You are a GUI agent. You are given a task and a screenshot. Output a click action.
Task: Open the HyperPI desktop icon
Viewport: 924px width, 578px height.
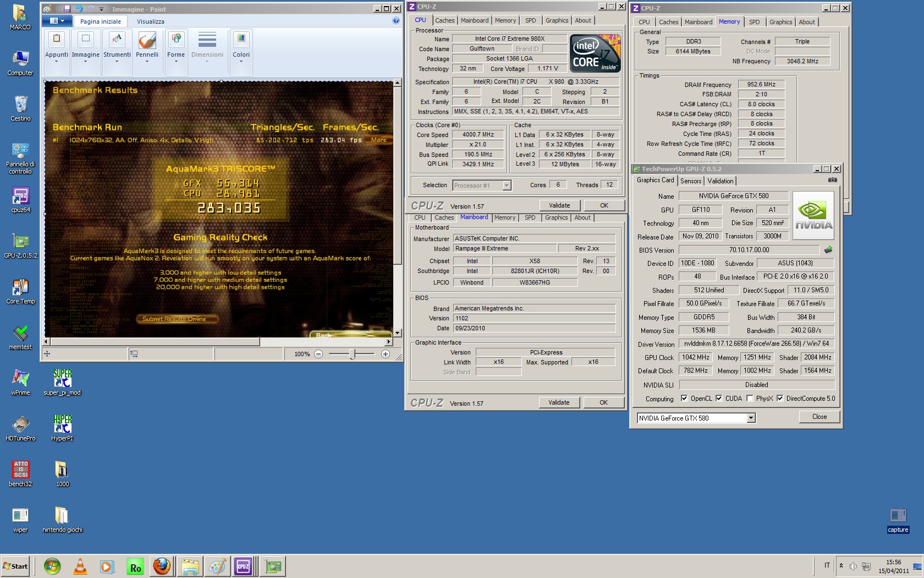click(x=62, y=428)
